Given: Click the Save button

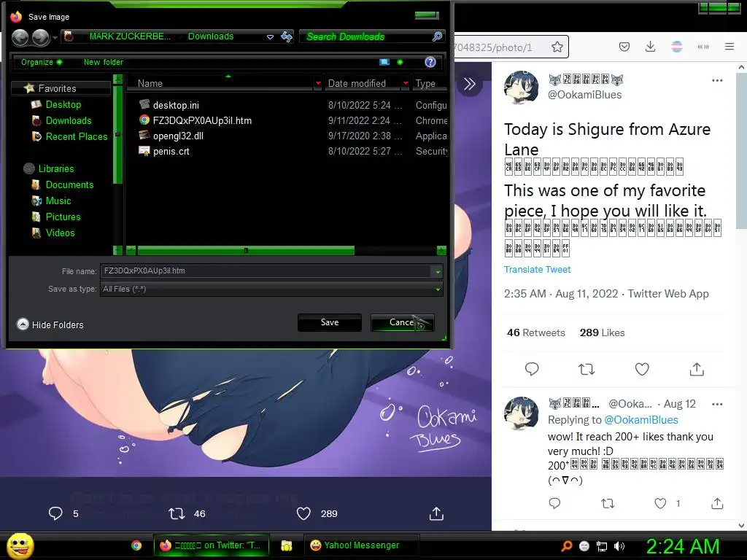Looking at the screenshot, I should (x=330, y=322).
